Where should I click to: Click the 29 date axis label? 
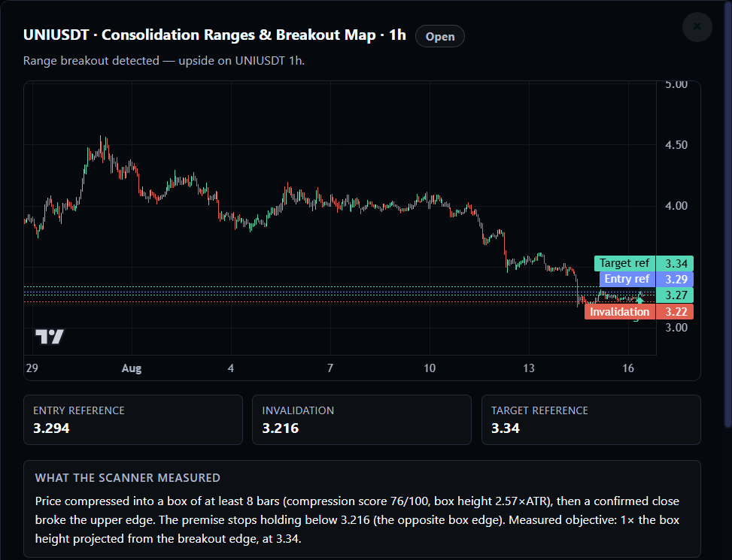(32, 368)
